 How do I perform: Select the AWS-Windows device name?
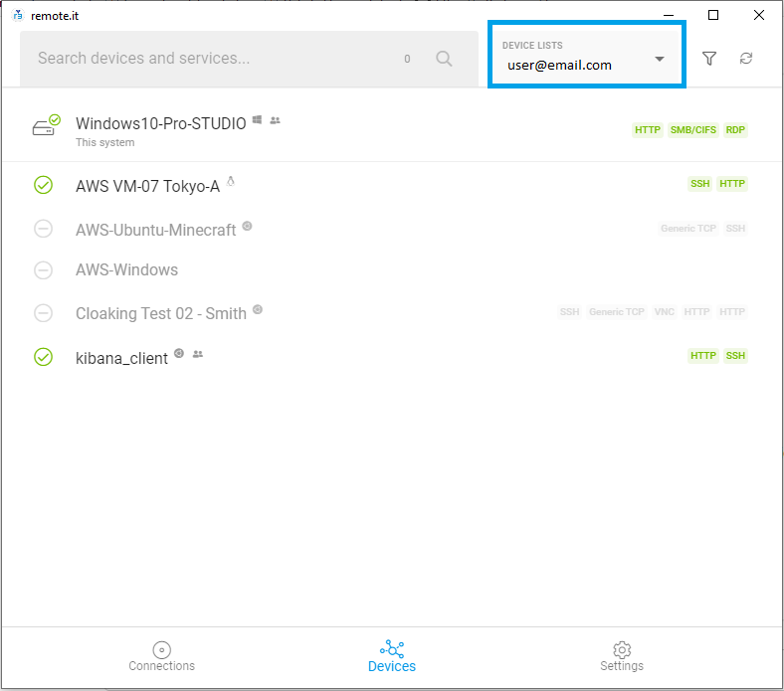[126, 269]
